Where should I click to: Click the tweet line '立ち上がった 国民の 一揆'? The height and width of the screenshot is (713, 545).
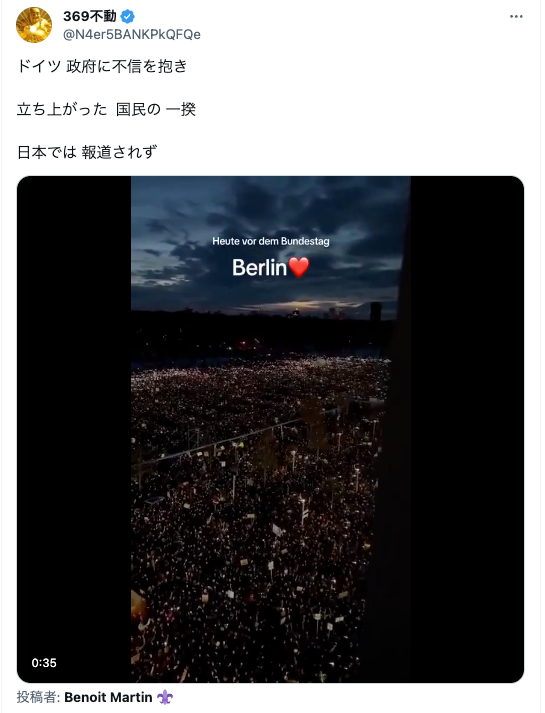(x=106, y=110)
